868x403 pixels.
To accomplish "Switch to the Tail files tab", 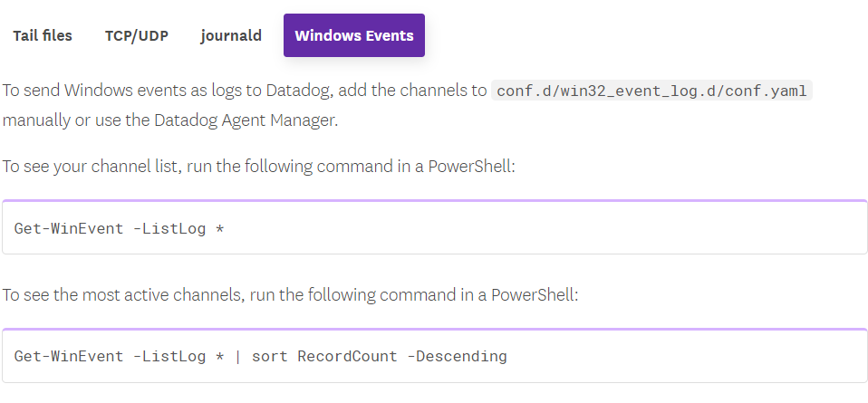I will pyautogui.click(x=43, y=36).
